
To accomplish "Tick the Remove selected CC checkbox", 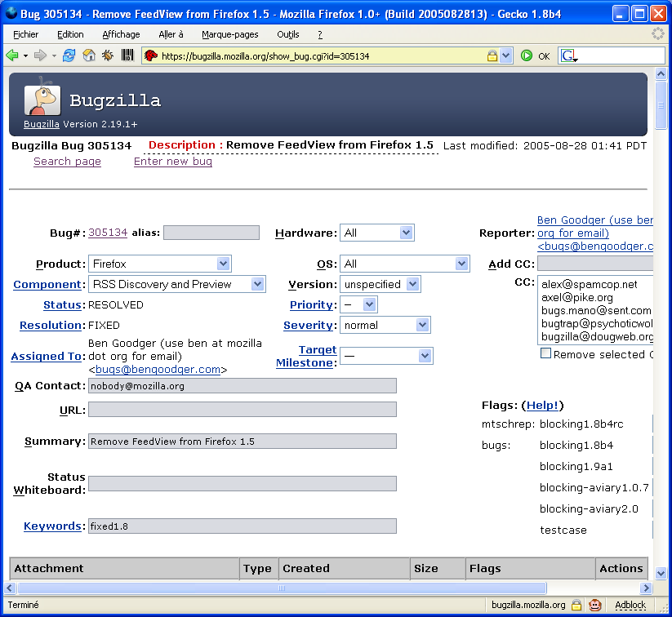I will coord(545,353).
